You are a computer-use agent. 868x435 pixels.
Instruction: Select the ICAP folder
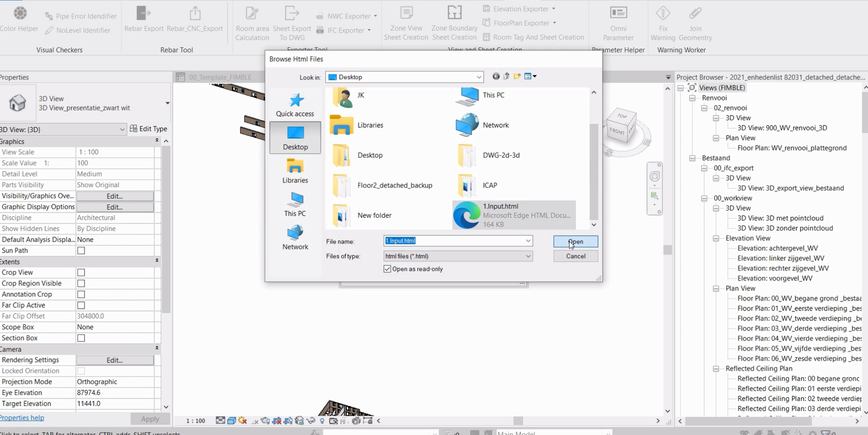coord(477,185)
